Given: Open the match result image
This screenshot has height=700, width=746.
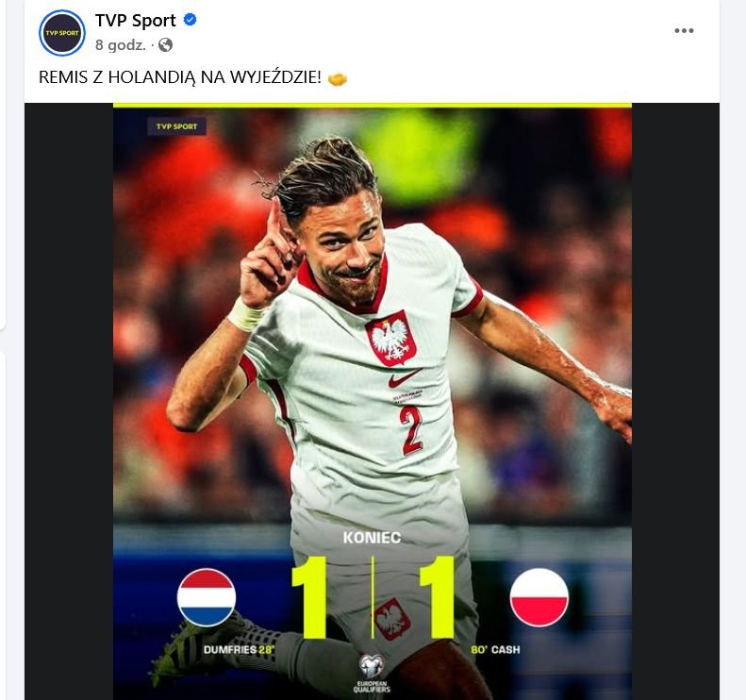Looking at the screenshot, I should click(x=372, y=401).
